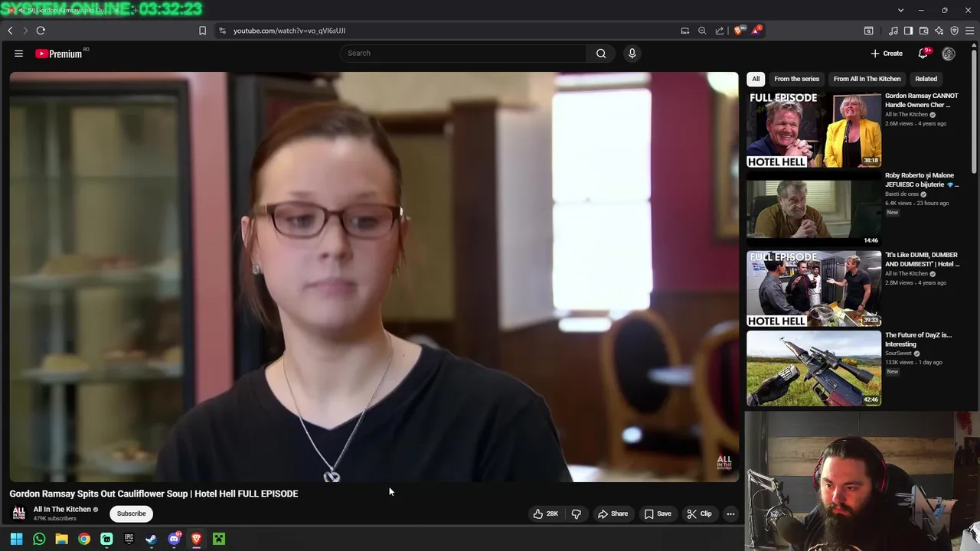Open Google Chrome from taskbar

[x=84, y=539]
